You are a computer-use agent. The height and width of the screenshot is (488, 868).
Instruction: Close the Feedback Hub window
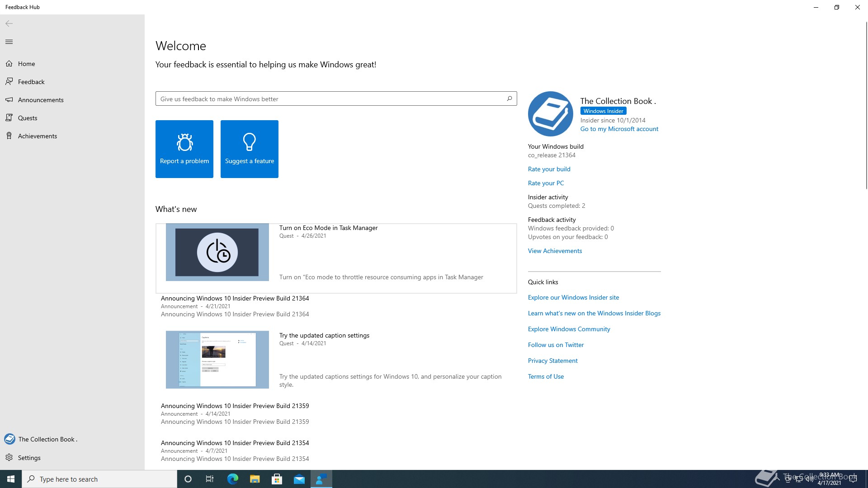tap(858, 7)
